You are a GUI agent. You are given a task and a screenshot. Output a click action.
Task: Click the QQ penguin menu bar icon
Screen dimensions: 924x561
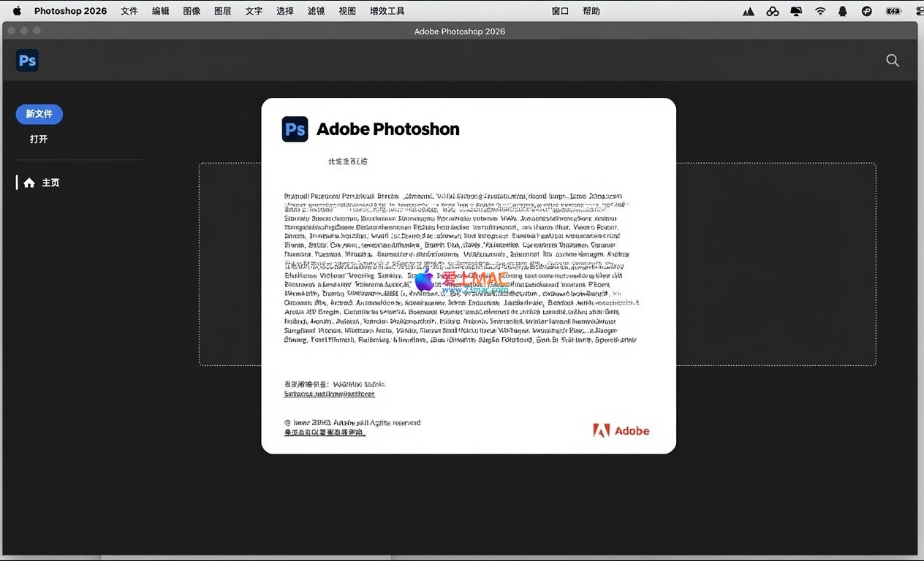point(843,11)
